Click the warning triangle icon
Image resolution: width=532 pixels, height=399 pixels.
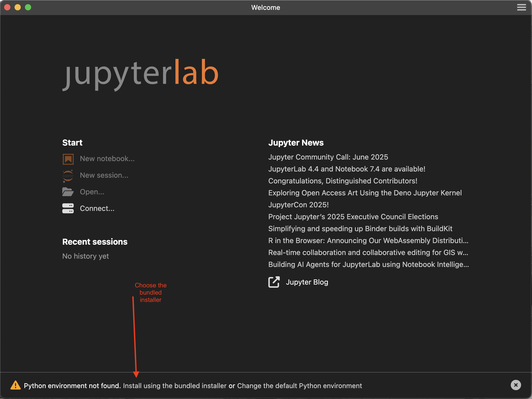pos(16,385)
